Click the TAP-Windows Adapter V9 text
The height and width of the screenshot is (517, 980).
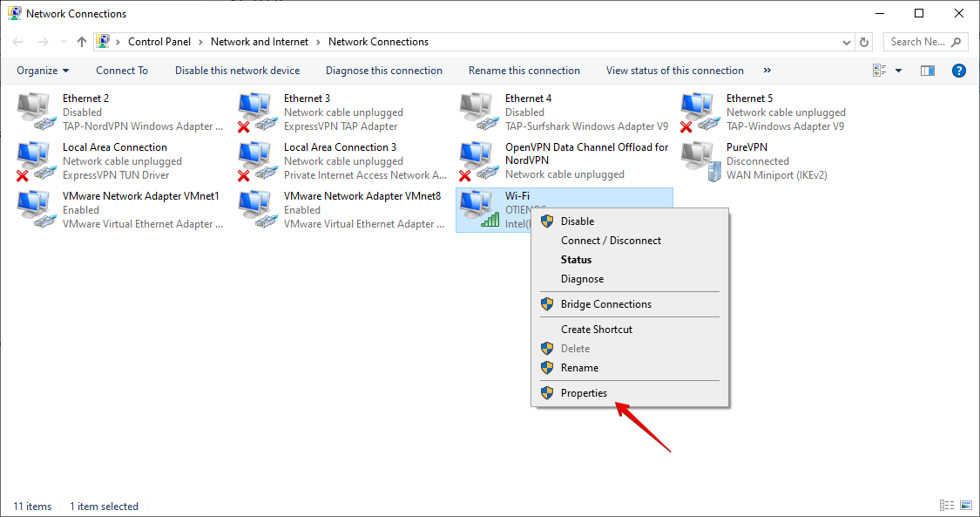coord(786,126)
